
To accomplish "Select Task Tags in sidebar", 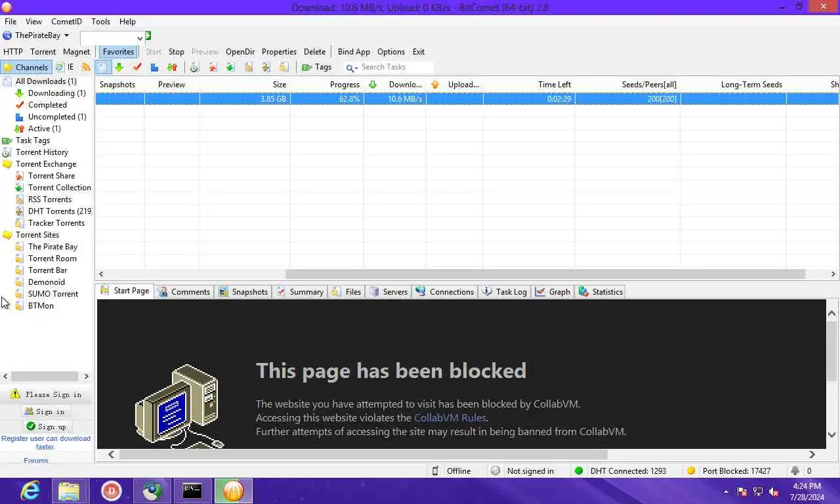I will [32, 140].
